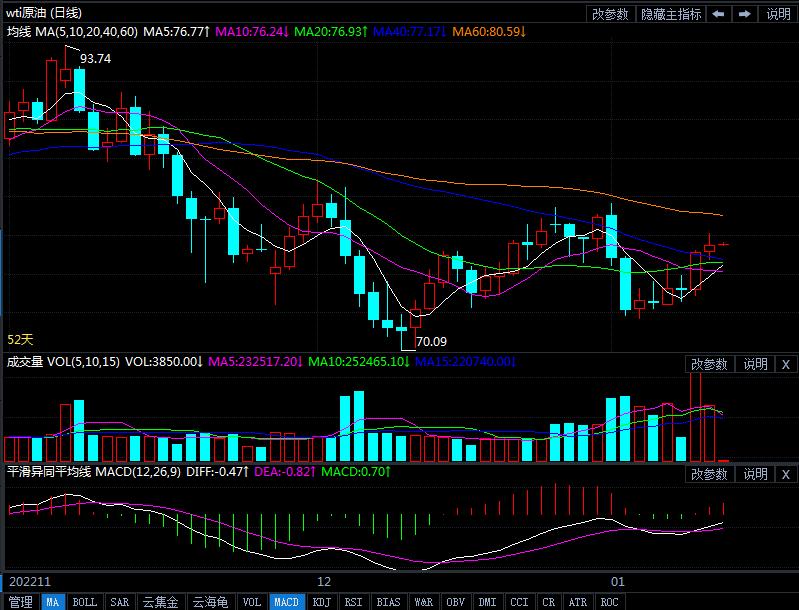Image resolution: width=799 pixels, height=610 pixels.
Task: Click the right arrow in main chart header
Action: 745,13
